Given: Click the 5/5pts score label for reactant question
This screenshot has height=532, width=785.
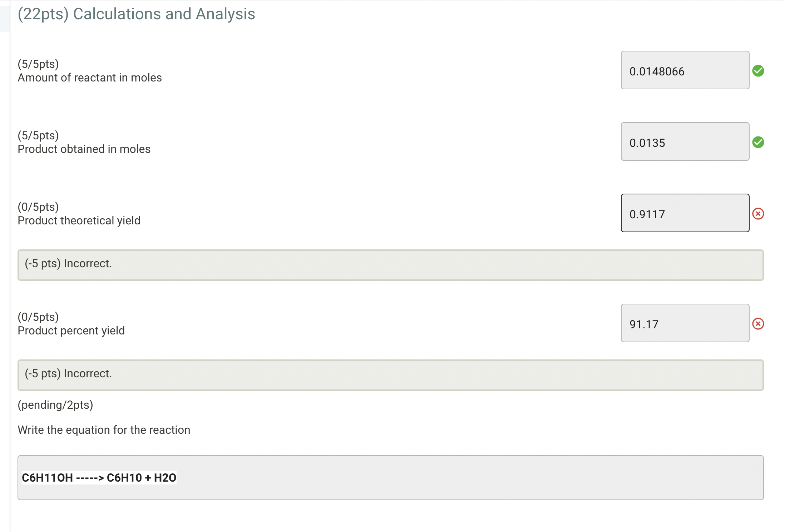Looking at the screenshot, I should point(38,64).
